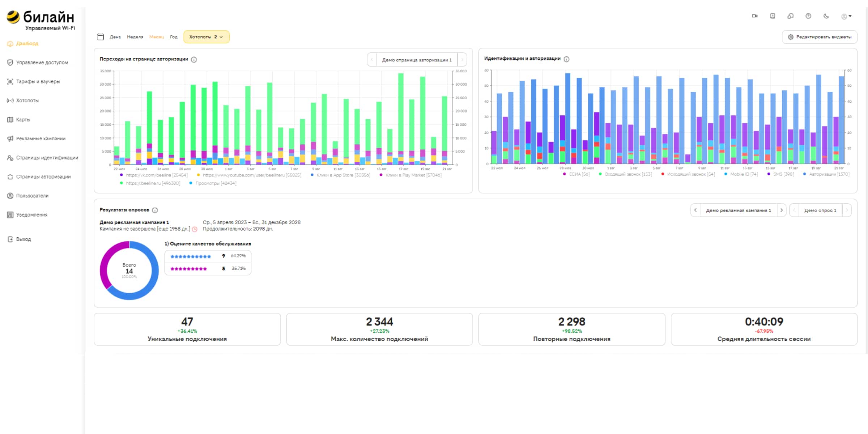Open Пользователи section
The width and height of the screenshot is (868, 434).
28,196
